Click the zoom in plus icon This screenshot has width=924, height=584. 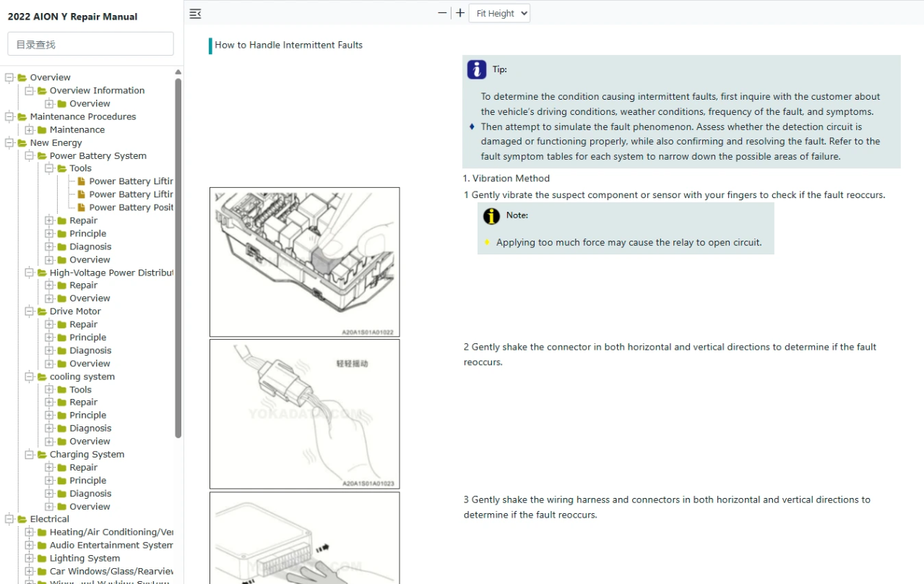tap(460, 13)
